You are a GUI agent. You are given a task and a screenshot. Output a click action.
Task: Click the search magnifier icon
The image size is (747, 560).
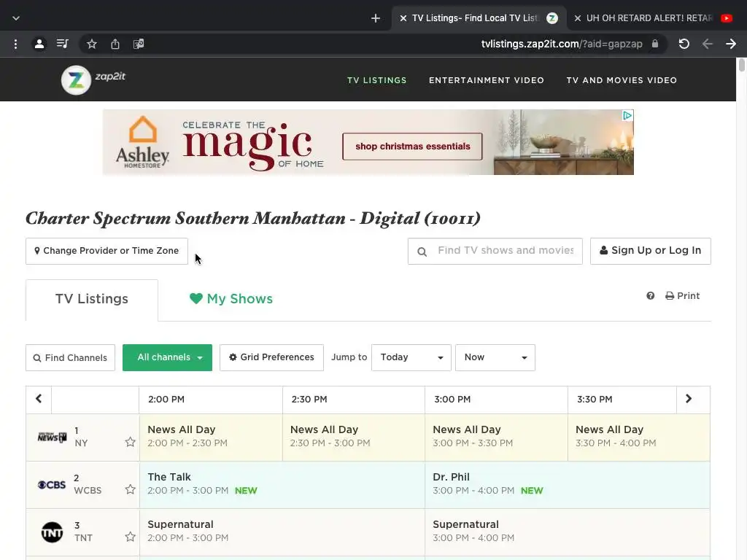422,252
